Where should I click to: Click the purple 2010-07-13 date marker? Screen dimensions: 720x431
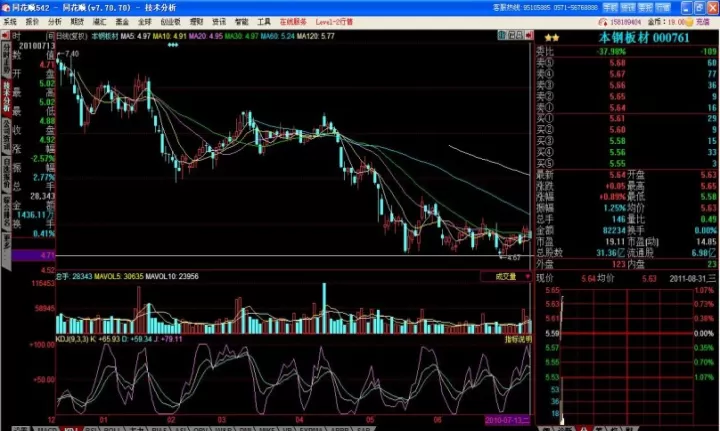pos(507,420)
